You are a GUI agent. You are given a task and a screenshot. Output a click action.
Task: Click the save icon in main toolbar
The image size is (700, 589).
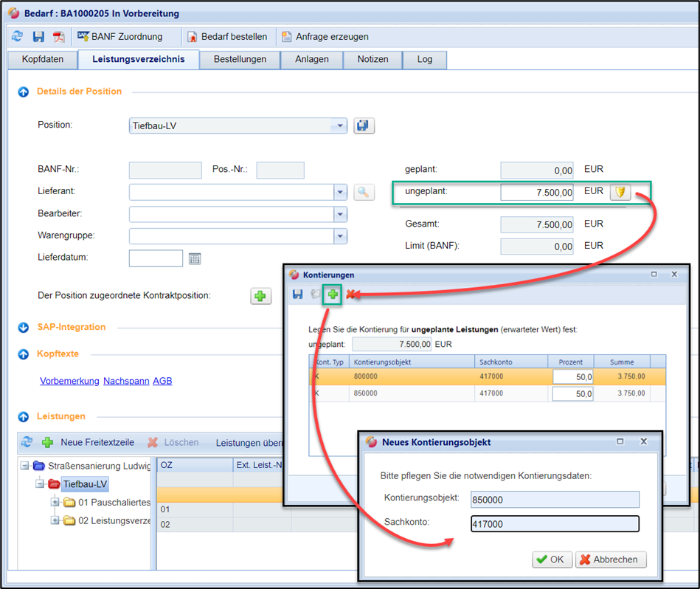[39, 36]
